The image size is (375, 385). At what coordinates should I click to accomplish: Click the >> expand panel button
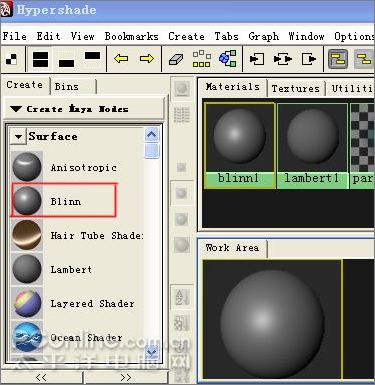point(126,377)
